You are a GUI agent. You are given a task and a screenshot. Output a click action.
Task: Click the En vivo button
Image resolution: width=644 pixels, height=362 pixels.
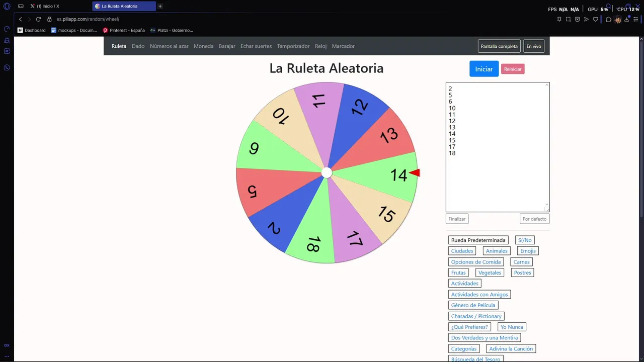(534, 46)
